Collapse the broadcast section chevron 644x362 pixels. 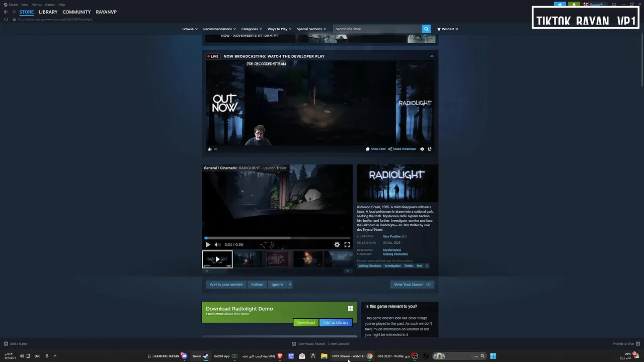432,56
